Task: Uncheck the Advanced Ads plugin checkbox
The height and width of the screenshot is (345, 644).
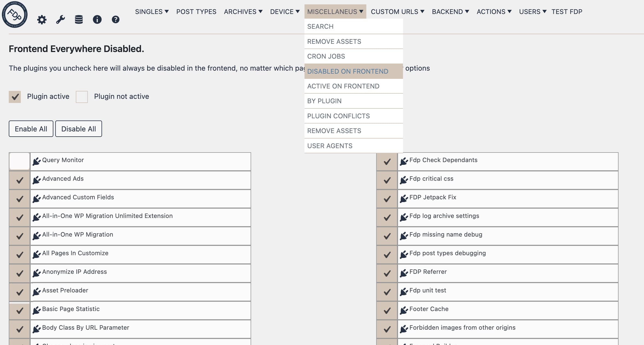Action: (19, 180)
